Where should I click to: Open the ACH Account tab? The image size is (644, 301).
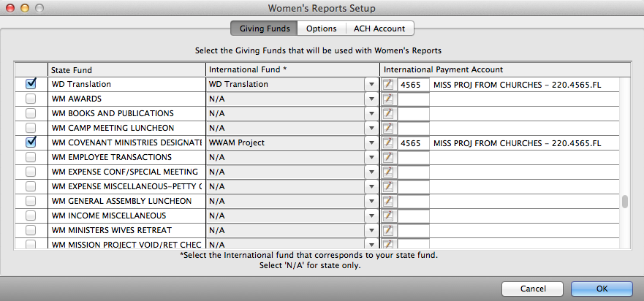380,28
